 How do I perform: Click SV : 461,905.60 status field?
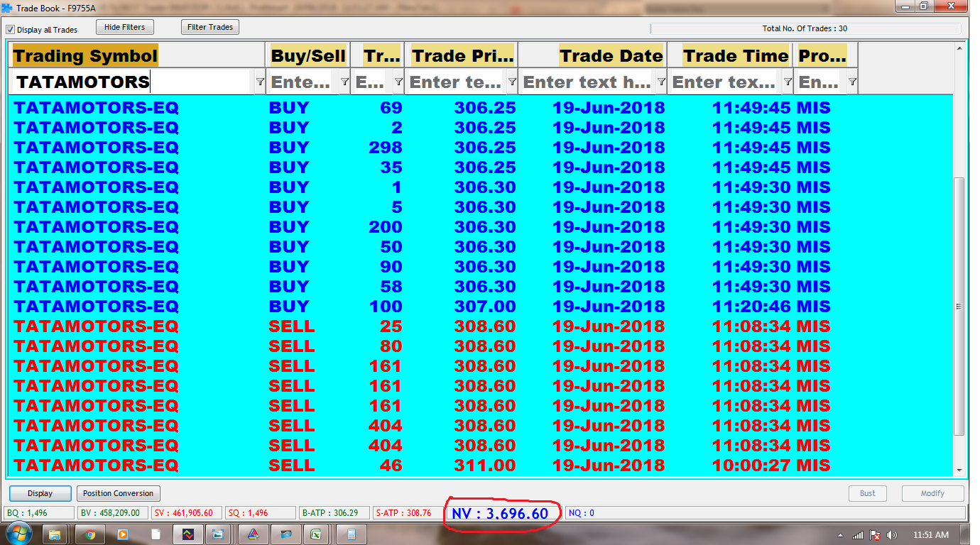pos(187,513)
